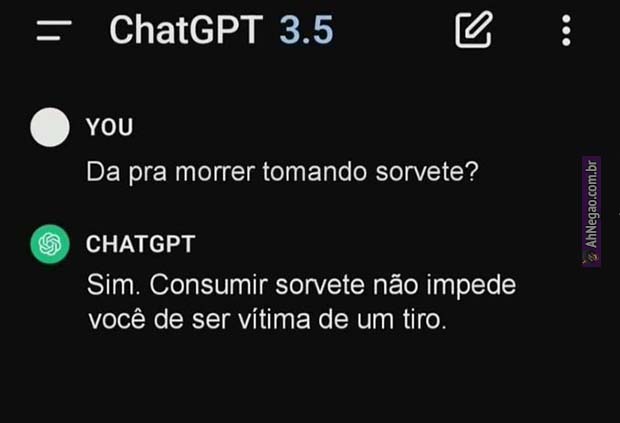620x423 pixels.
Task: Tap the ChatGPT title in the header
Action: (186, 30)
